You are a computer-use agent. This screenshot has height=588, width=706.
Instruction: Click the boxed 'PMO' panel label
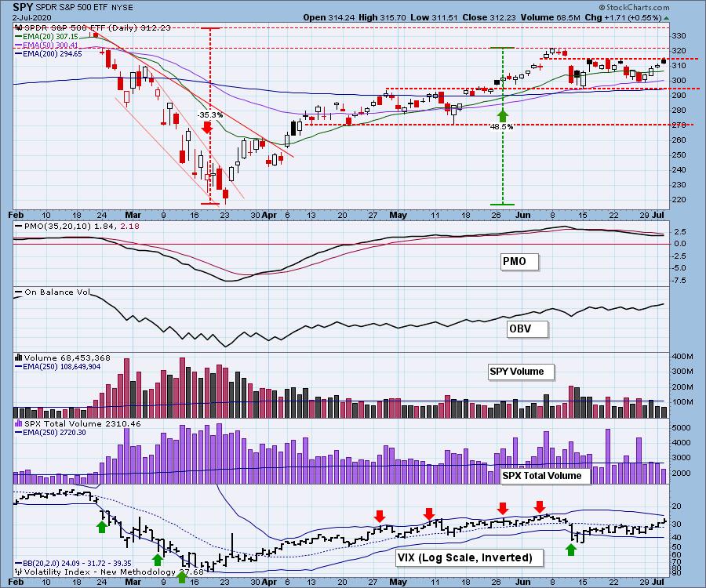click(519, 261)
